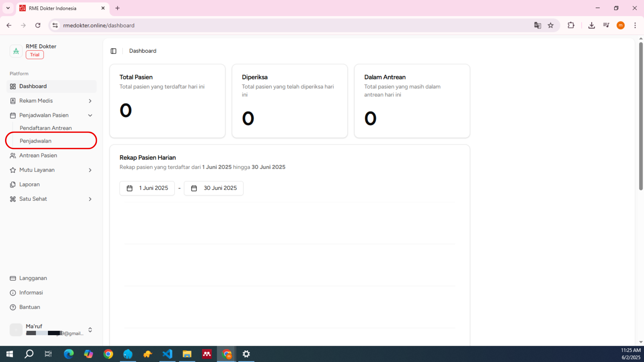644x362 pixels.
Task: Open Visual Studio Code from taskbar
Action: pos(167,354)
